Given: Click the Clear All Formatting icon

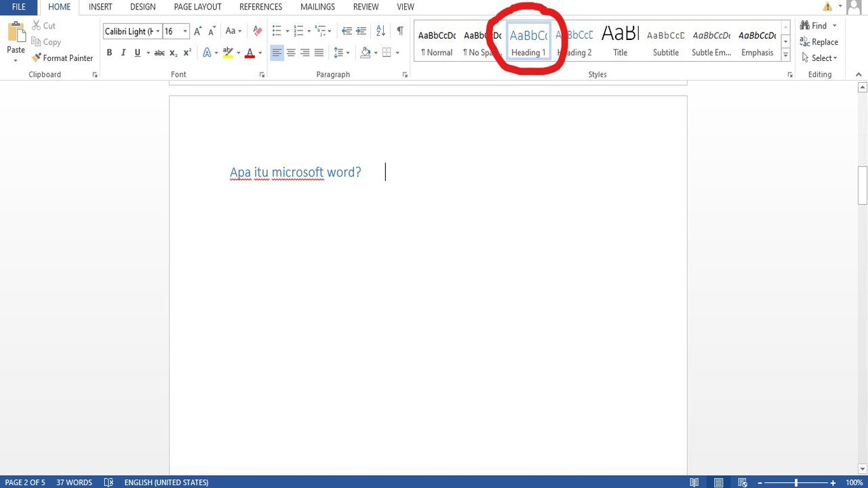Looking at the screenshot, I should [257, 31].
